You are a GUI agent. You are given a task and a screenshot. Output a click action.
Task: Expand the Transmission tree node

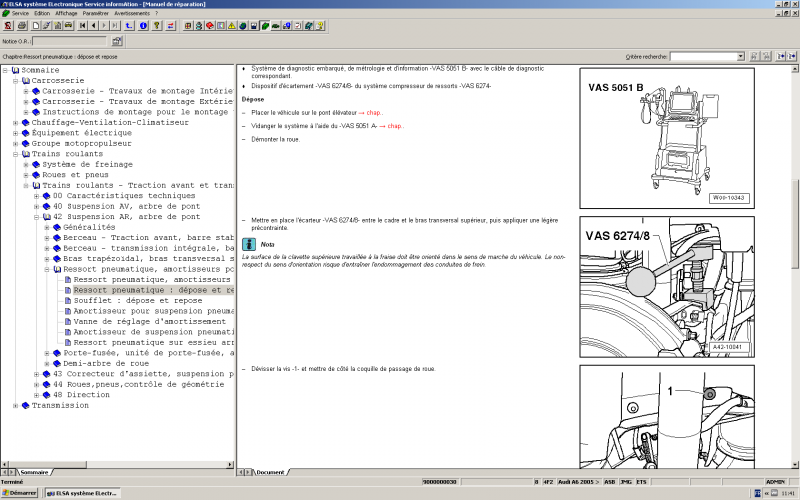[16, 405]
